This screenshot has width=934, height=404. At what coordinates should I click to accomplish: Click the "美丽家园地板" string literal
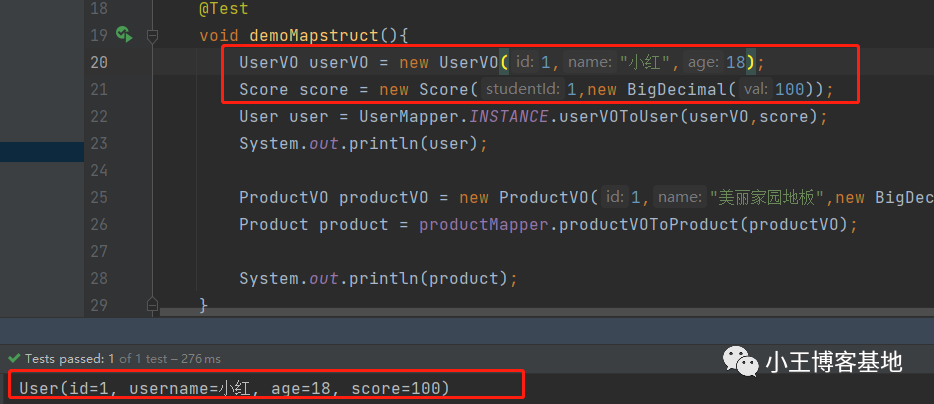[x=768, y=197]
